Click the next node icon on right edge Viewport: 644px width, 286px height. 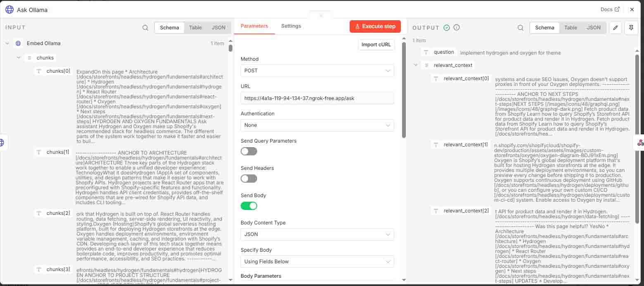point(640,143)
